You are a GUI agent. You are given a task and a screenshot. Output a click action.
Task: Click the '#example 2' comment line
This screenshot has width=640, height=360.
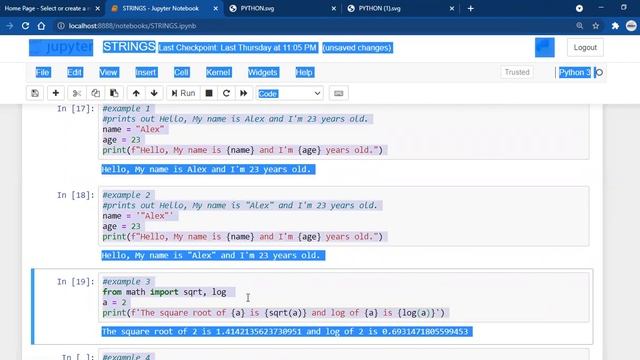pos(126,195)
